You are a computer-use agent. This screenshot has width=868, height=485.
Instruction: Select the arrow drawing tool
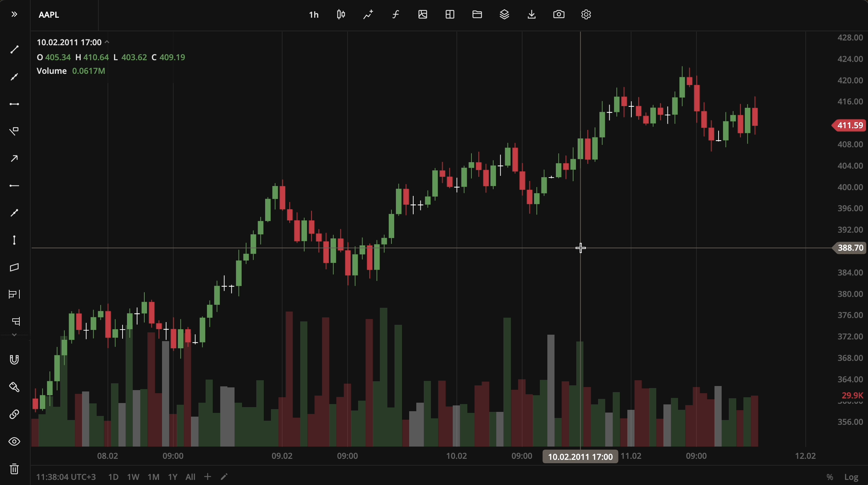tap(14, 158)
